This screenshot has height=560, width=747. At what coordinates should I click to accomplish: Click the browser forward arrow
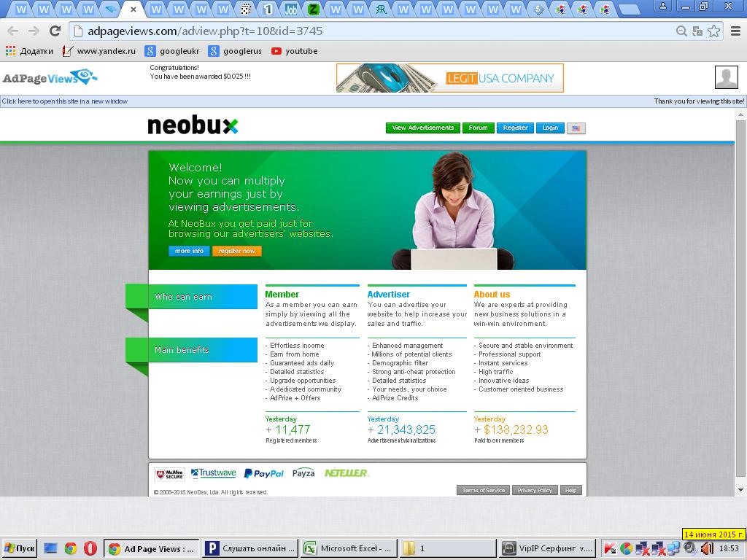coord(34,31)
